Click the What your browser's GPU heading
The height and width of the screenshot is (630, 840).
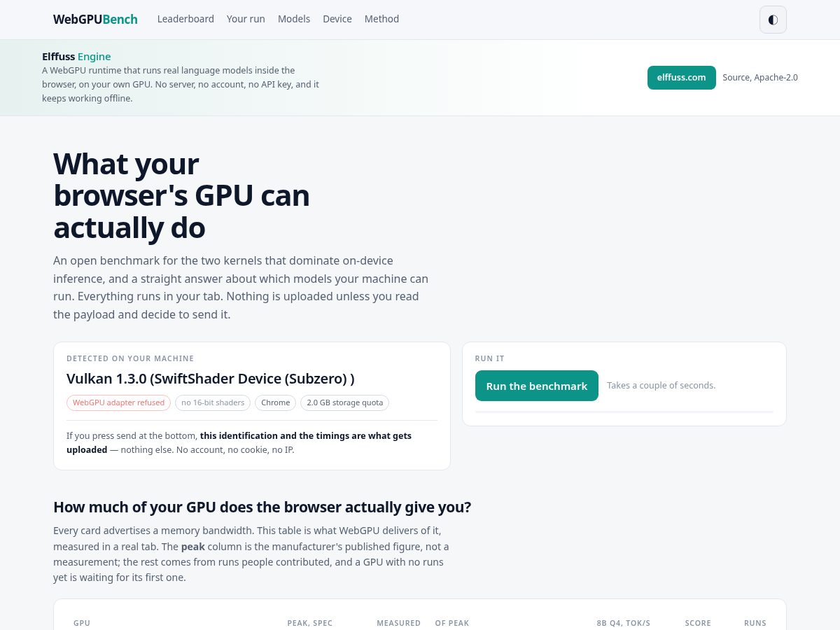tap(181, 196)
